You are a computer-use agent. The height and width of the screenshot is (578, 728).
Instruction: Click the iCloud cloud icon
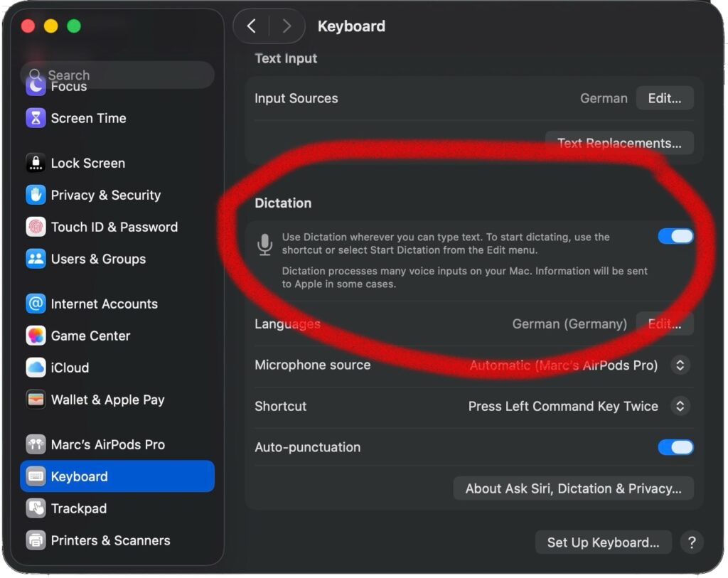(x=36, y=368)
